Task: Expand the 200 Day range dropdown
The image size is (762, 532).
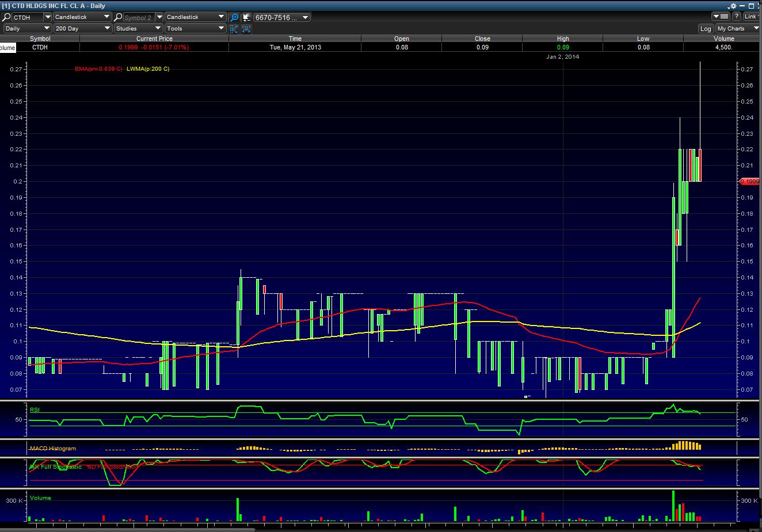Action: (82, 28)
